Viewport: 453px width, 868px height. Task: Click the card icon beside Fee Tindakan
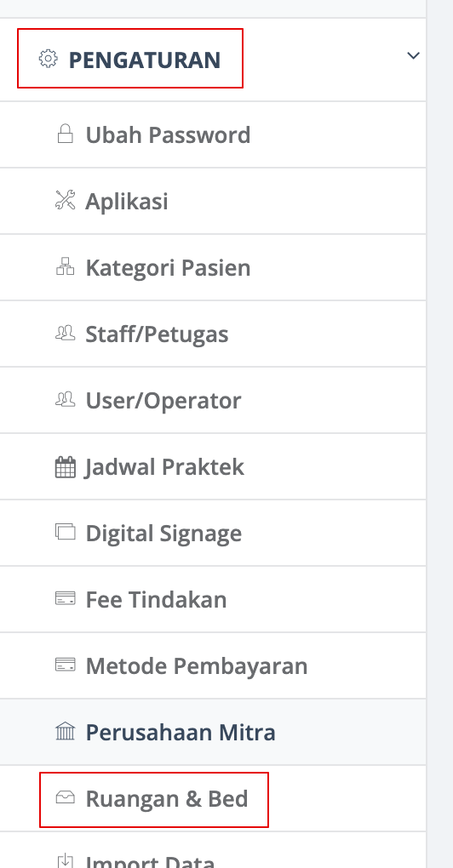coord(66,599)
